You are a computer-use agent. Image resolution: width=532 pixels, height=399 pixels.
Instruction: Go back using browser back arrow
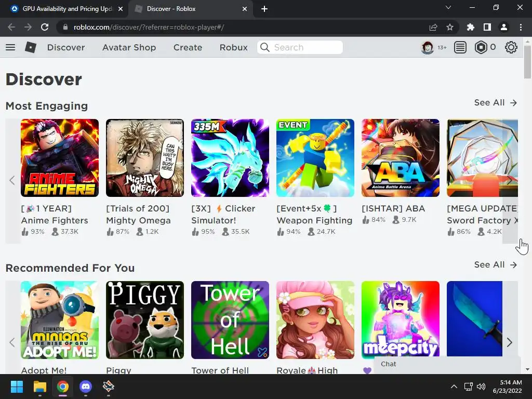[x=11, y=27]
